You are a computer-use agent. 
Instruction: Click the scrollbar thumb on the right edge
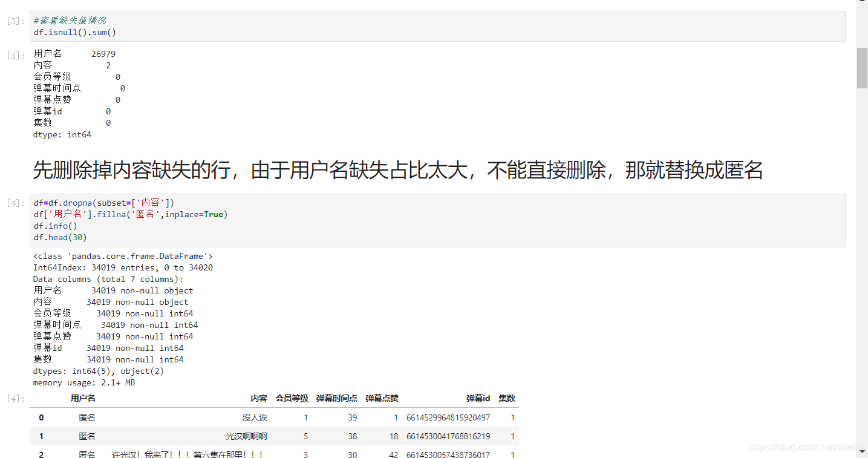[x=861, y=67]
